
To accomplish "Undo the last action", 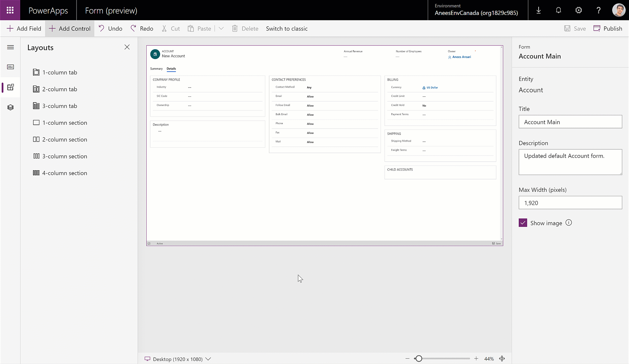I will [110, 29].
